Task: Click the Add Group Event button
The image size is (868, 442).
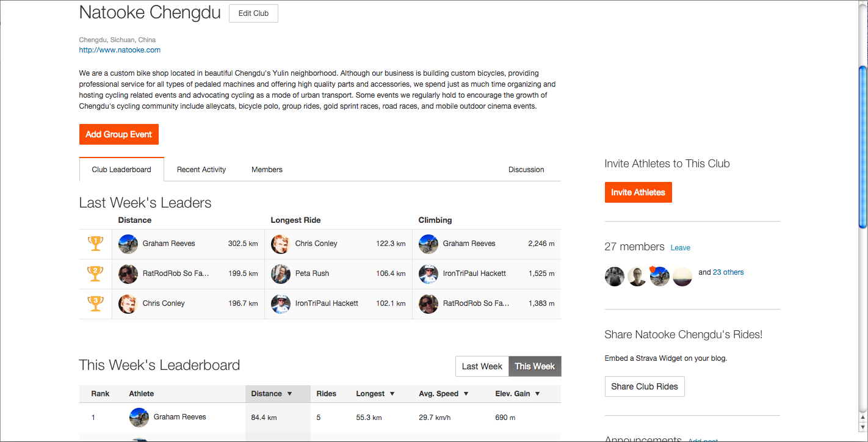Action: pyautogui.click(x=119, y=134)
